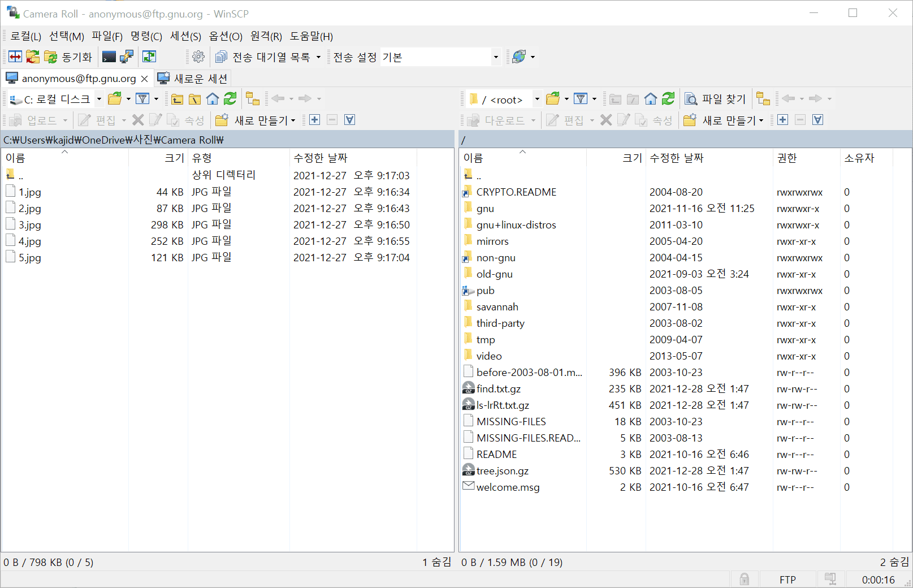Click local Select Files plus icon
Screen dimensions: 913x588
coord(315,120)
